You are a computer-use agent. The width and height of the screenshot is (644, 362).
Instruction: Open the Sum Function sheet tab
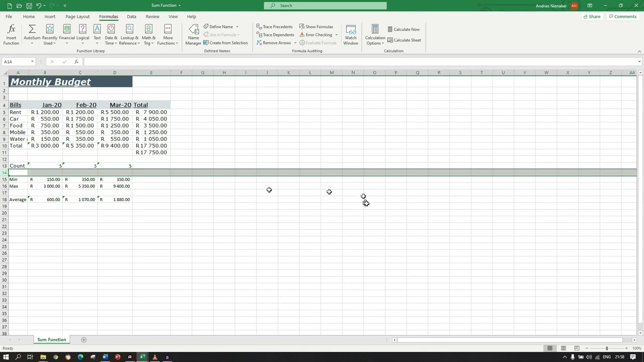pos(51,340)
